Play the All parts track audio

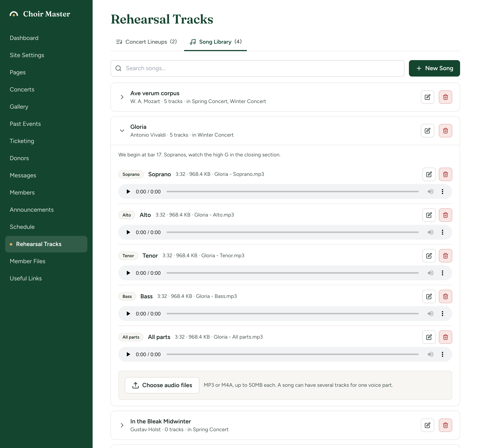click(128, 354)
